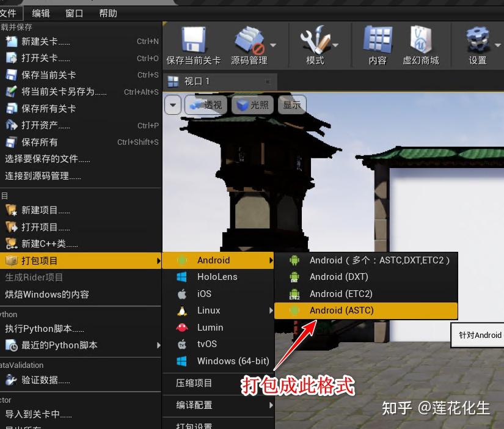Expand the build configuration submenu
Viewport: 504px width, 429px height.
point(219,405)
